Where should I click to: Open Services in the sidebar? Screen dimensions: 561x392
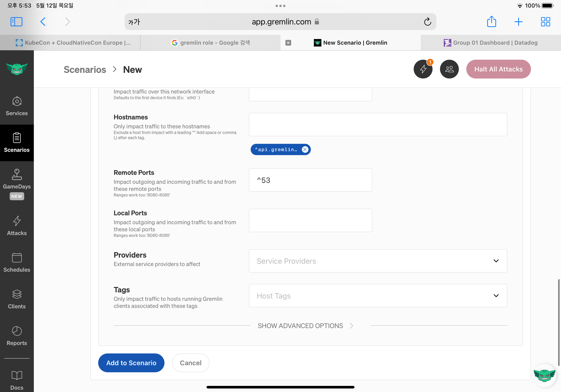pos(17,106)
